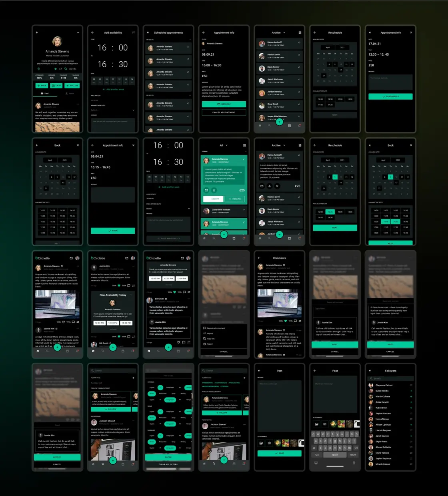Tap the microphone icon below the on-screen keyboard
This screenshot has height=496, width=448.
pos(354,463)
